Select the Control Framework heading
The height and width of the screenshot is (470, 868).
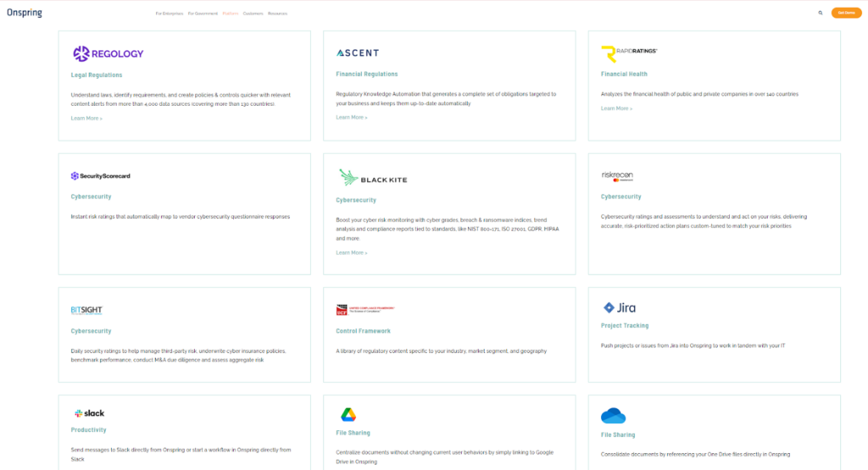pos(363,331)
